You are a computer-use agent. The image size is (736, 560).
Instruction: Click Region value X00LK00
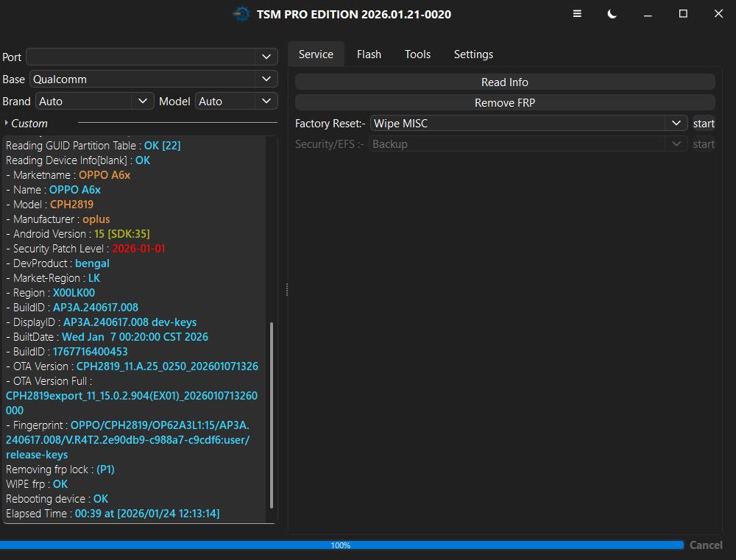[74, 292]
